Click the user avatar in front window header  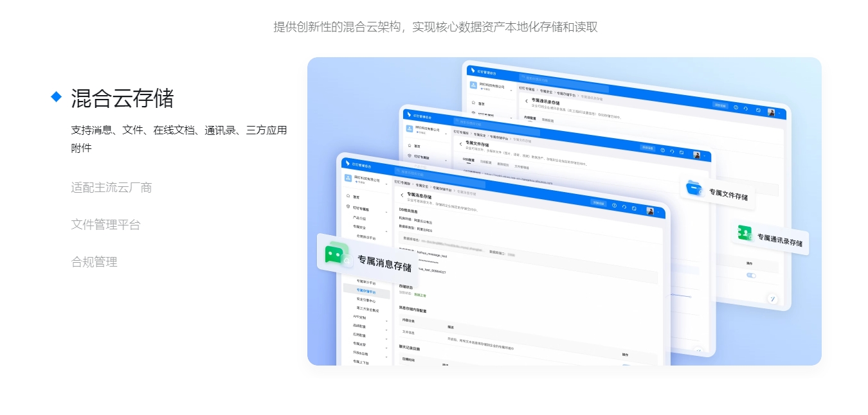[650, 211]
